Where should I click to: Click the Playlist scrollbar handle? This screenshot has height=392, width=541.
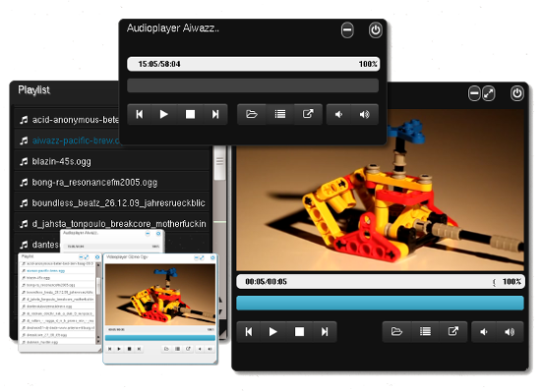point(219,162)
